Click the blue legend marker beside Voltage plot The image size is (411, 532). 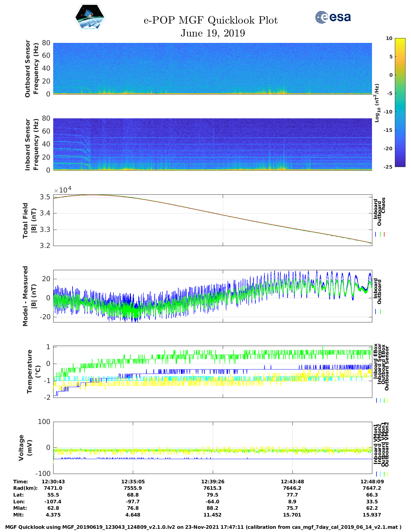(376, 474)
